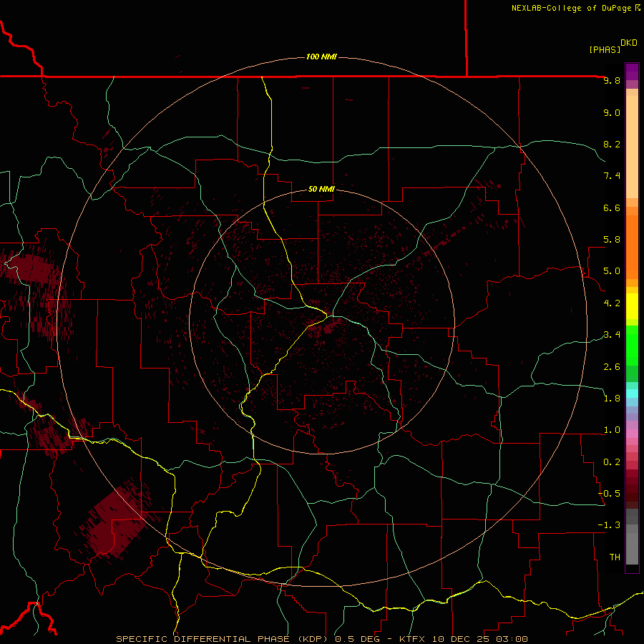Click the 0.5 DEG tilt text in the caption

coord(356,639)
